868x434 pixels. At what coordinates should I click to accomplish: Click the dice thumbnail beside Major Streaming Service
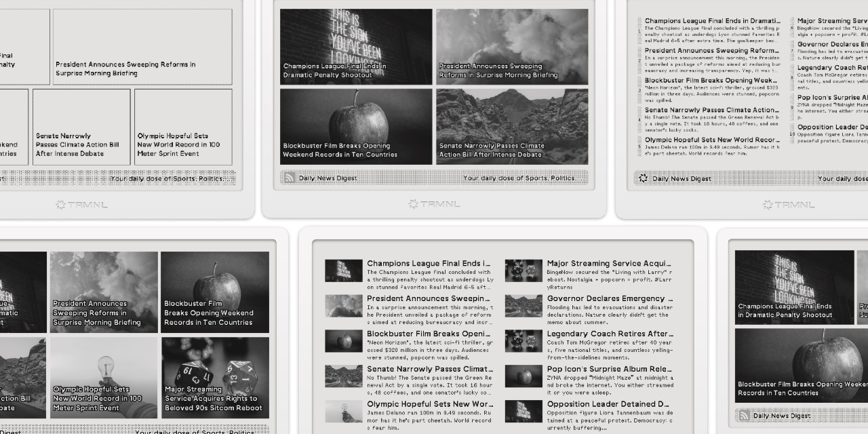(524, 271)
